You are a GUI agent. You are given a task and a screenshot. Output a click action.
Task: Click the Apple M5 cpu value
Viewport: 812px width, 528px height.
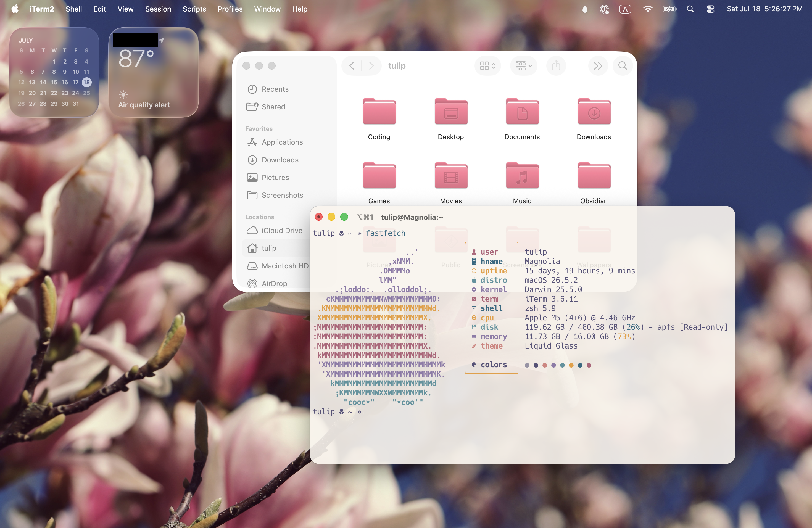click(580, 318)
